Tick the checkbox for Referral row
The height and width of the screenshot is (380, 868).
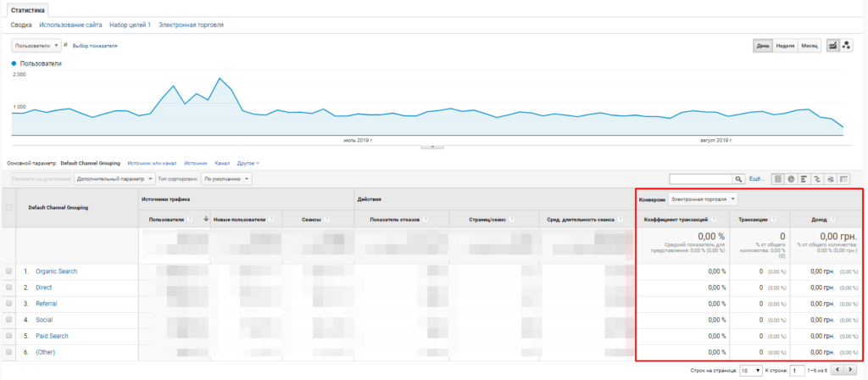[x=9, y=304]
